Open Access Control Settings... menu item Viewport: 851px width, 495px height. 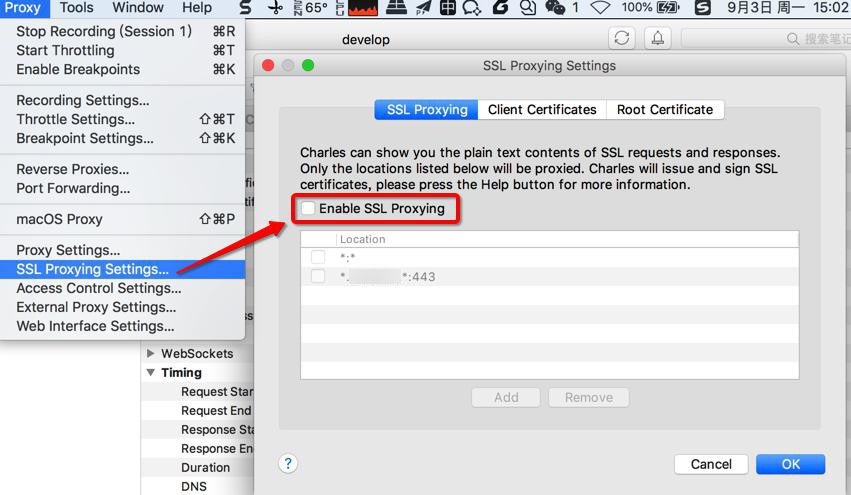pyautogui.click(x=123, y=288)
